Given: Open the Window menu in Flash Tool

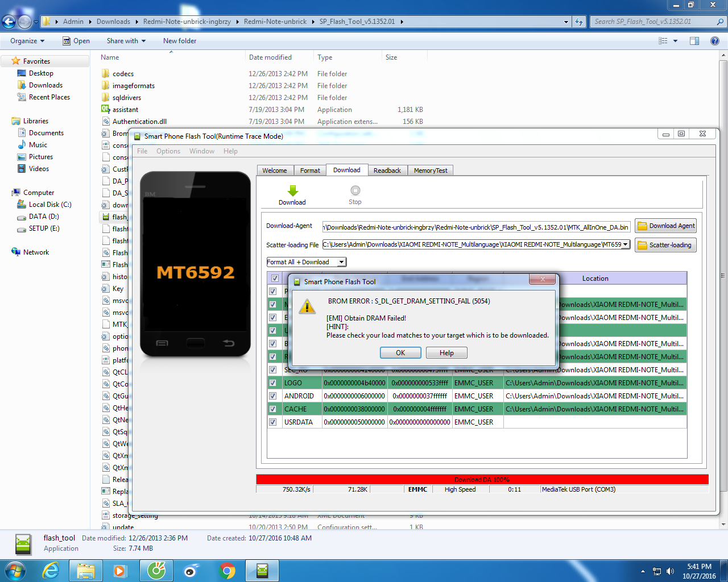Looking at the screenshot, I should point(202,151).
